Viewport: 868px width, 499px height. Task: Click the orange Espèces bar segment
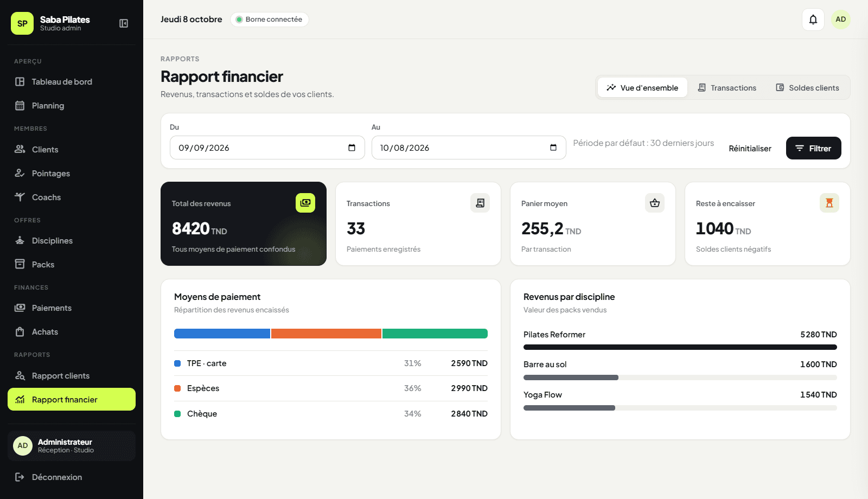tap(326, 334)
